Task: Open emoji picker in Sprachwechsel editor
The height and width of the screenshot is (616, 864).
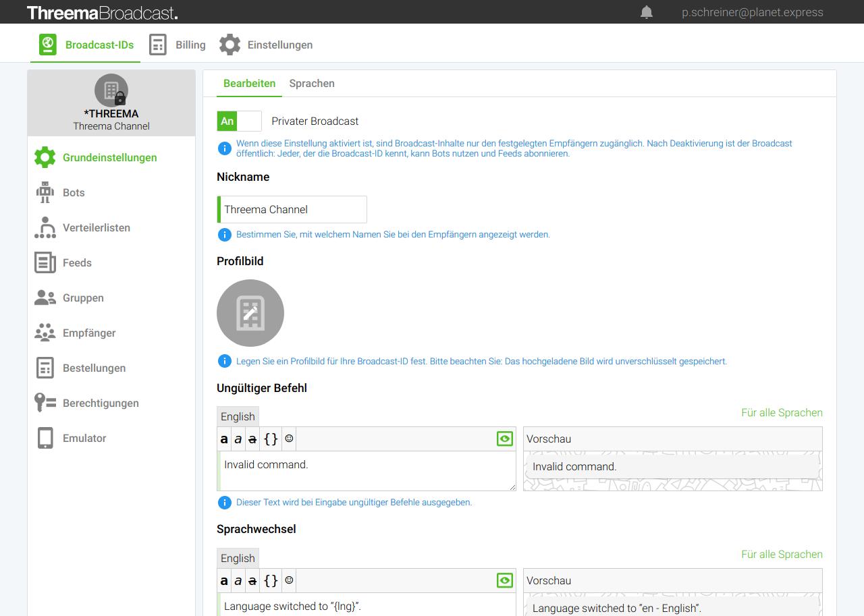Action: [x=289, y=580]
